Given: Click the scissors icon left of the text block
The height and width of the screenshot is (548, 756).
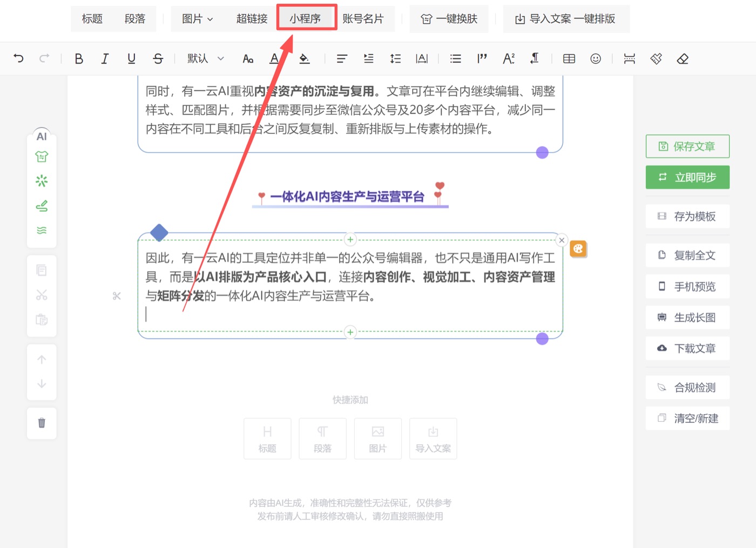Looking at the screenshot, I should [x=117, y=296].
